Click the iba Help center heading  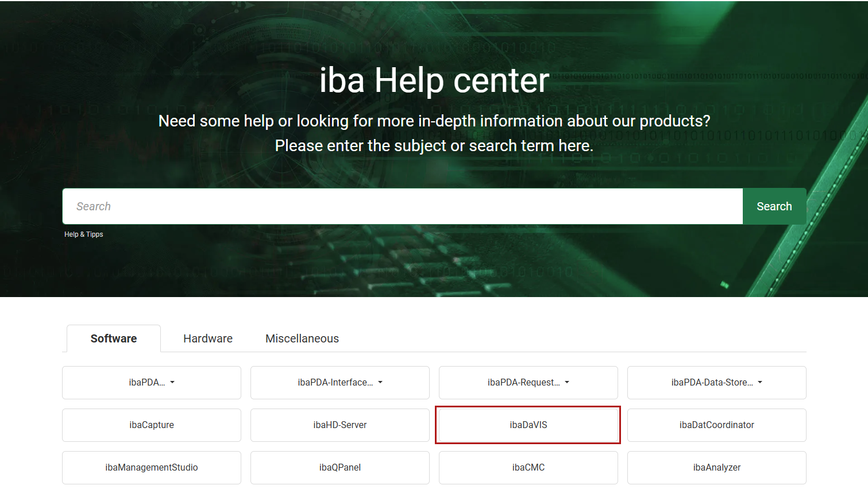coord(434,80)
